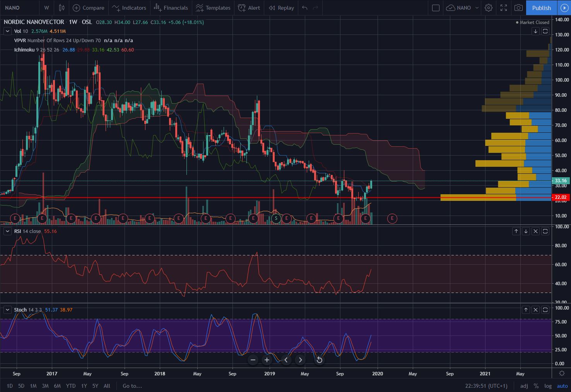
Task: Select the 3M time range
Action: tap(45, 386)
